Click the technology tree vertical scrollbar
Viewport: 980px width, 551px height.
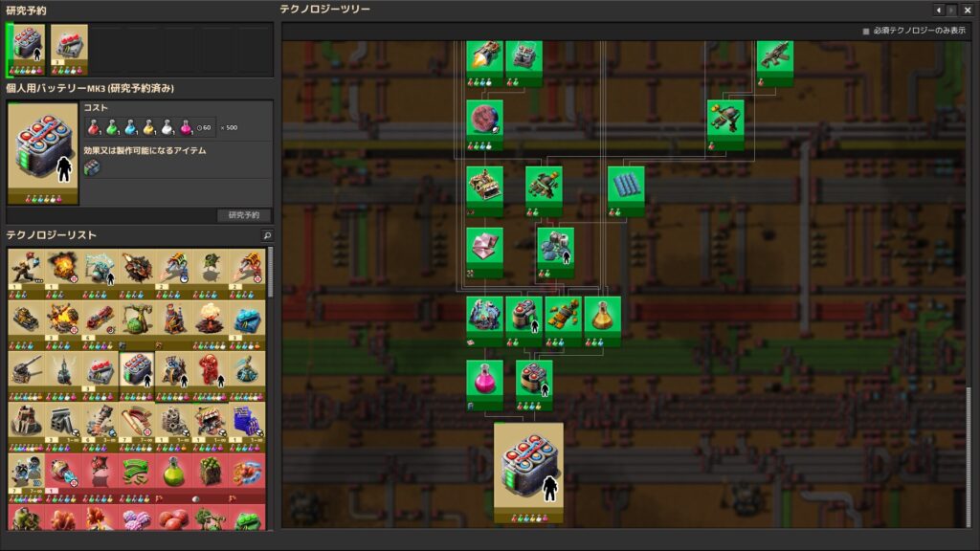point(969,450)
